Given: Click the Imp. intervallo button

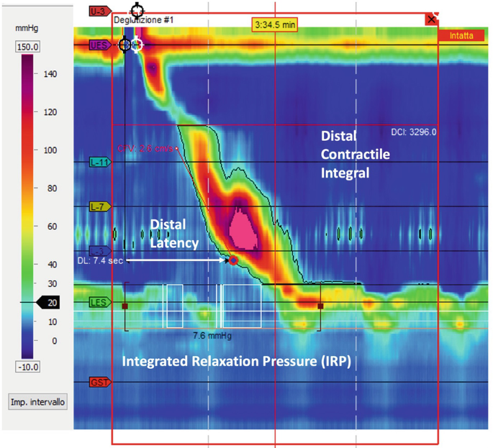Looking at the screenshot, I should click(39, 402).
